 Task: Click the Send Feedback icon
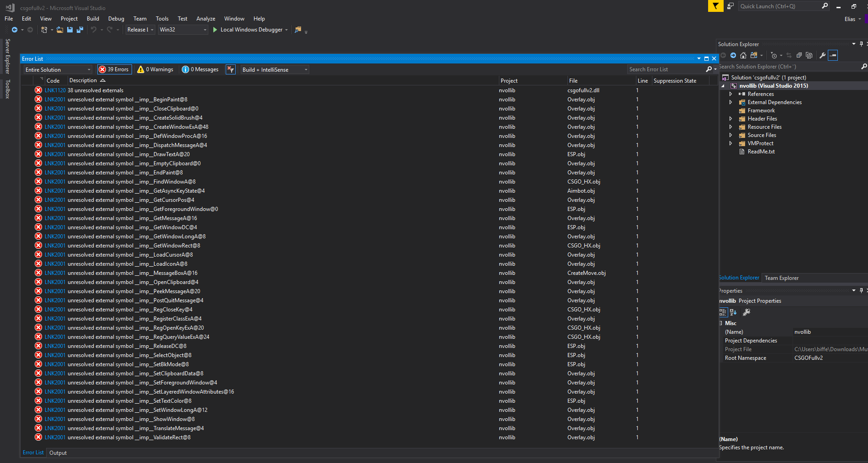point(730,6)
